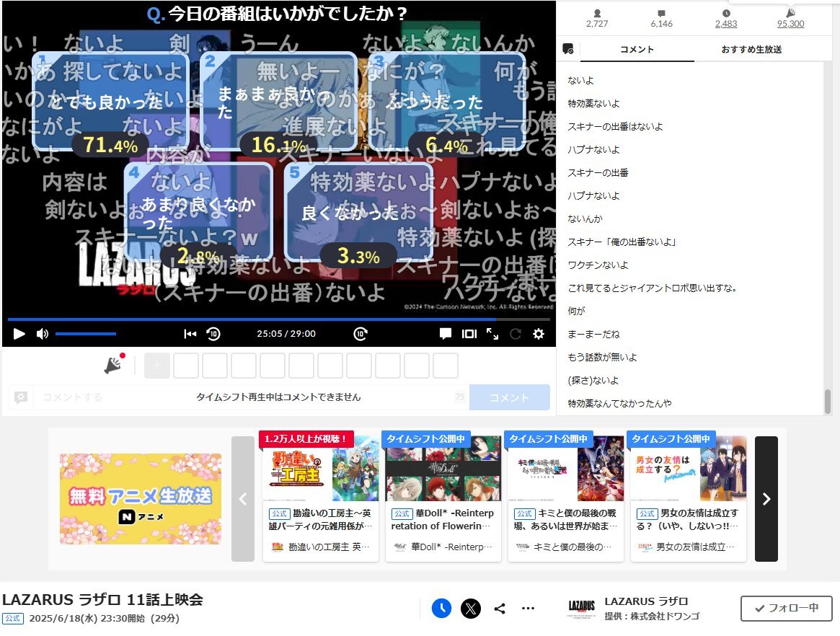840x636 pixels.
Task: Click the reload player icon
Action: click(516, 334)
